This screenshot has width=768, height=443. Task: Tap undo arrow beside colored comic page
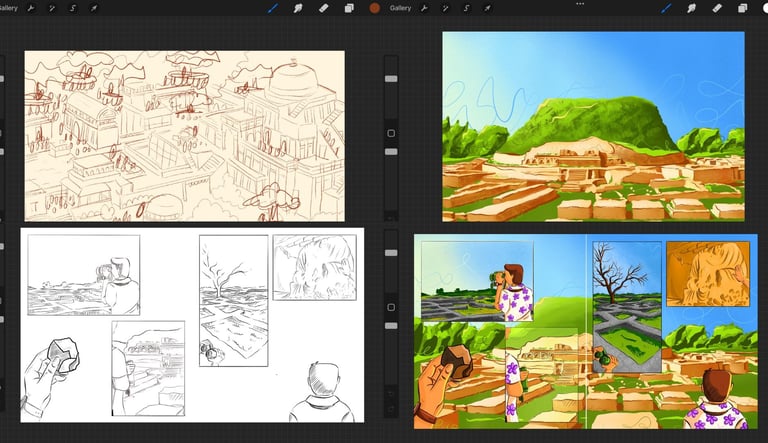391,394
